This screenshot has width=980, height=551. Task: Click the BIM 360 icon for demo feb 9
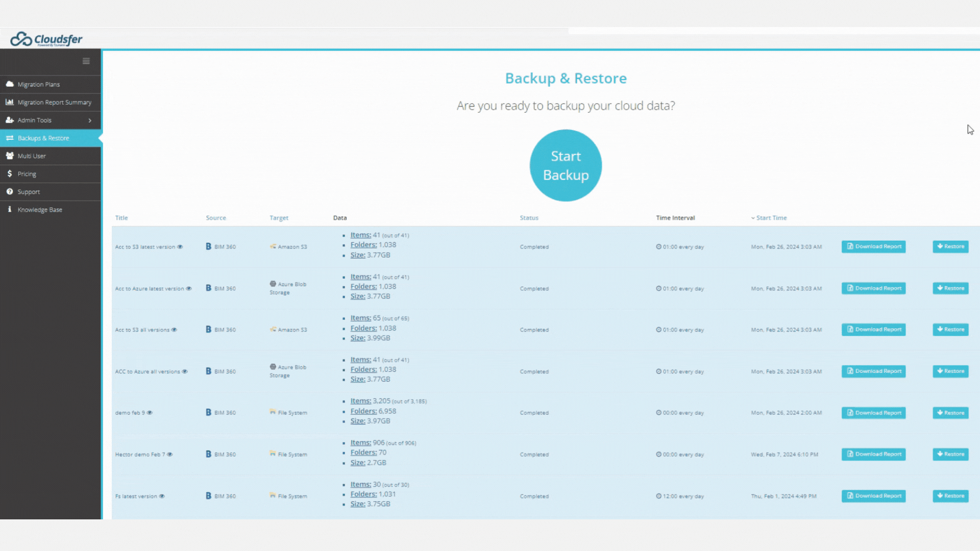coord(208,412)
